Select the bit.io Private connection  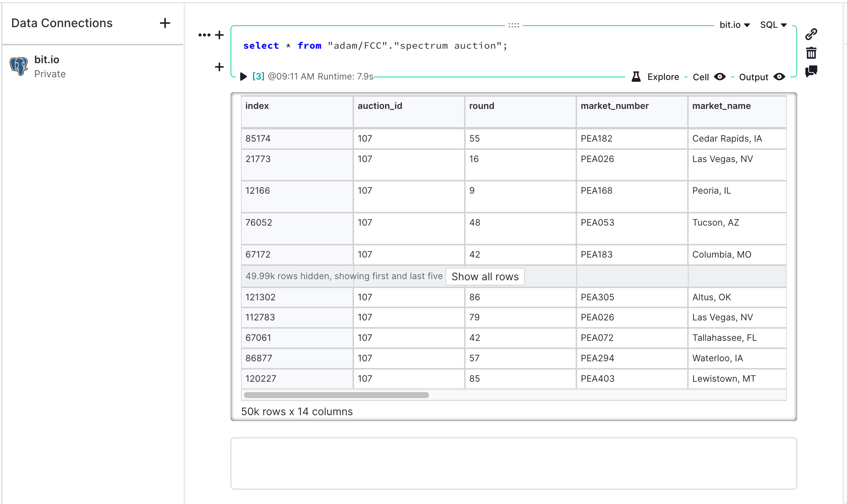pos(46,67)
